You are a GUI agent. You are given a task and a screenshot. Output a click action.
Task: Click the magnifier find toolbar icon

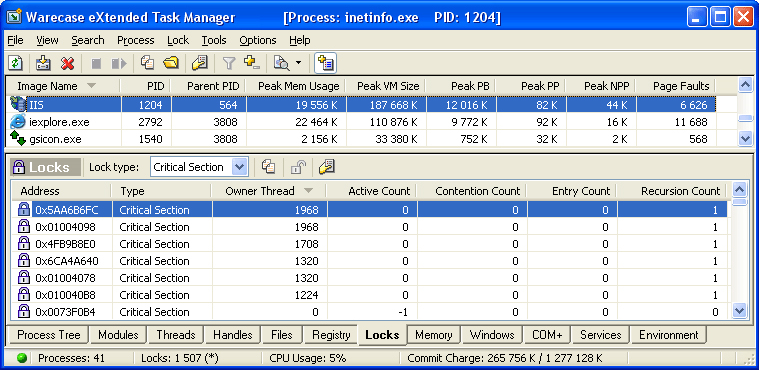click(x=281, y=63)
